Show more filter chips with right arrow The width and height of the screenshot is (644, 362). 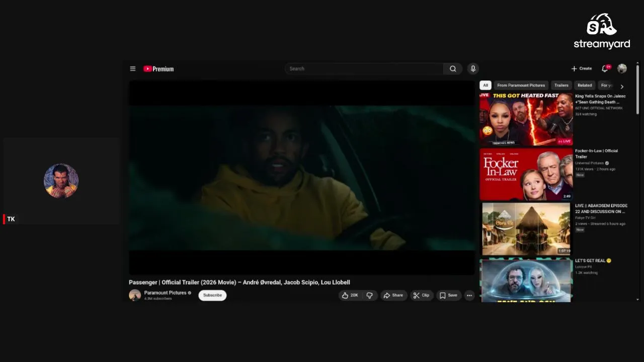tap(622, 86)
